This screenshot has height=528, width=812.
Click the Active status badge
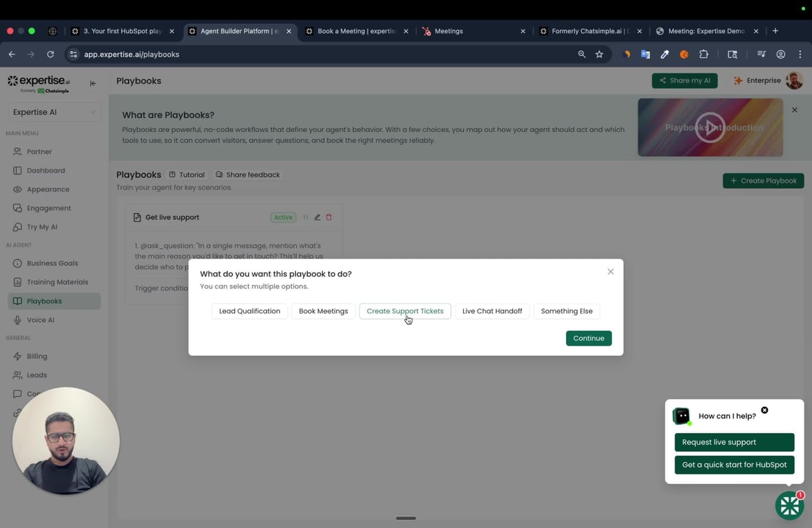[x=283, y=217]
